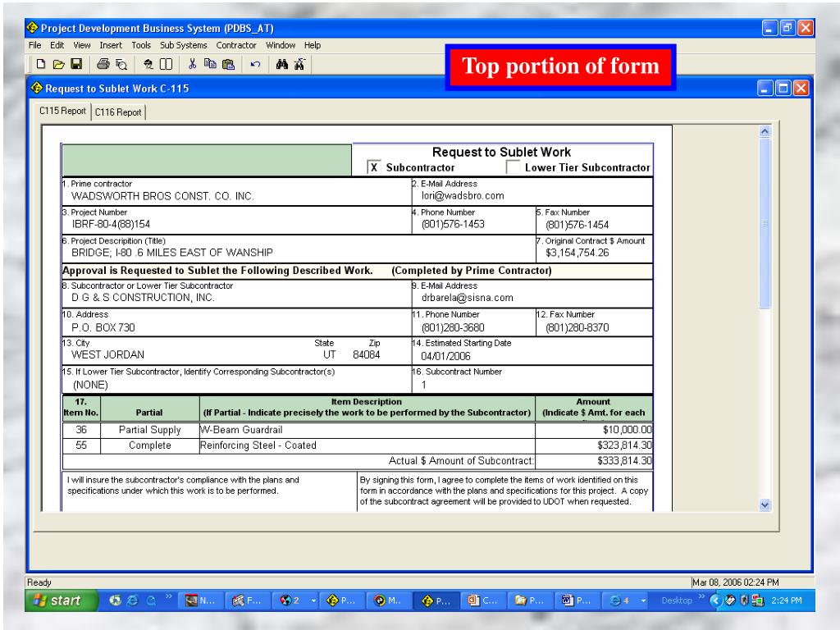This screenshot has height=630, width=840.
Task: Click the Complete cell for item 55
Action: pos(150,445)
